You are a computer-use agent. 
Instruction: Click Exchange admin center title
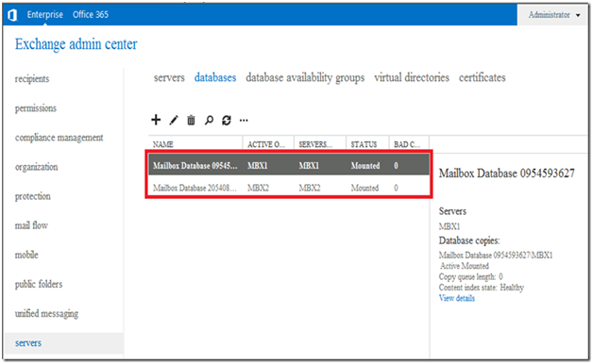click(x=76, y=44)
